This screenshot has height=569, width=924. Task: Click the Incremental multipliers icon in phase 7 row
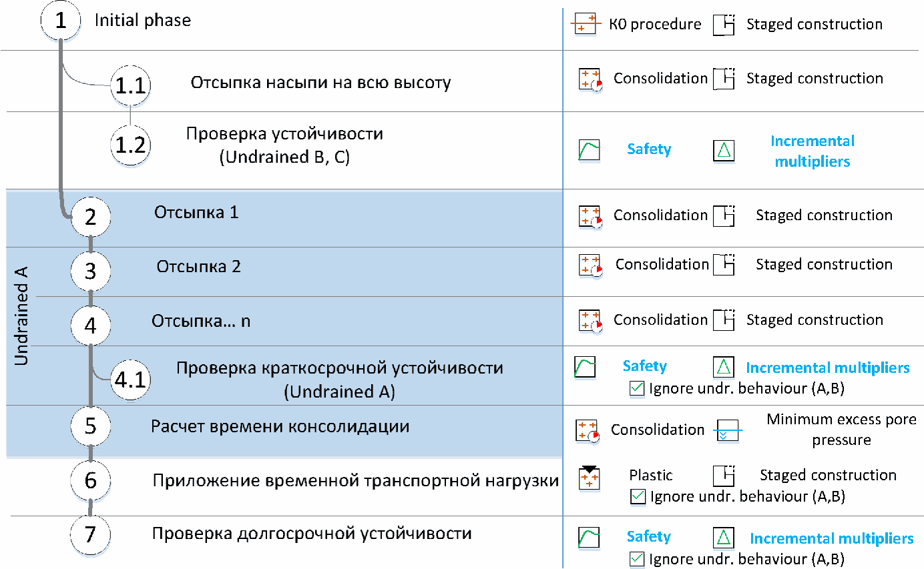pyautogui.click(x=724, y=538)
